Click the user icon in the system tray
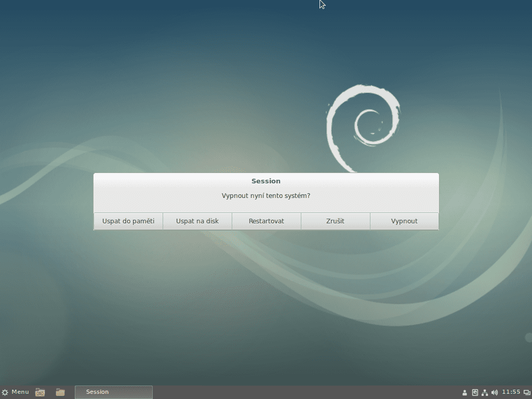The width and height of the screenshot is (532, 399). (x=465, y=393)
